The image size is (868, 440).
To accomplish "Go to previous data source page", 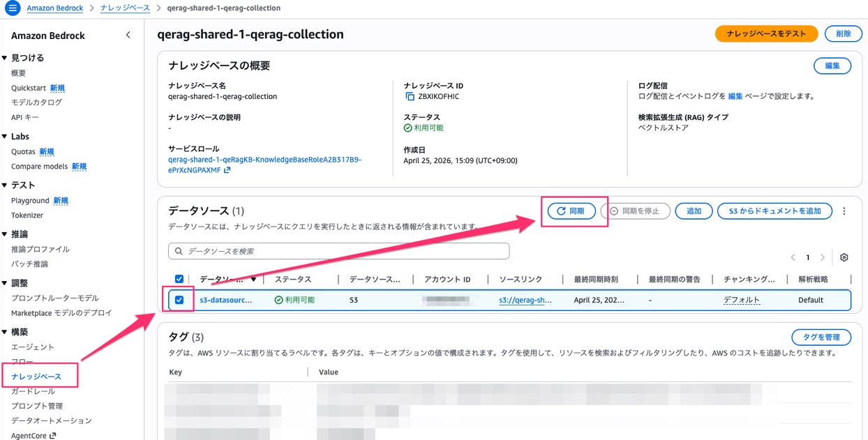I will tap(793, 257).
